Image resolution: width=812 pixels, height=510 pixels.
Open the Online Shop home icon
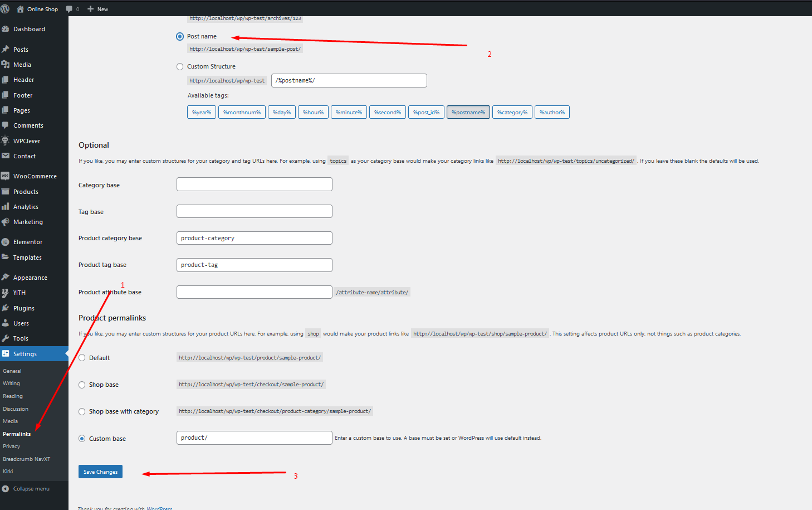pyautogui.click(x=21, y=9)
